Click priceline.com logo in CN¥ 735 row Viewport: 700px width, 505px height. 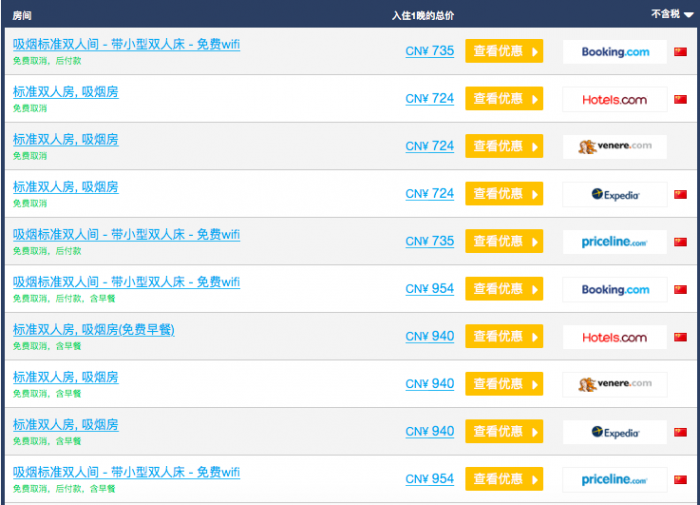tap(615, 242)
